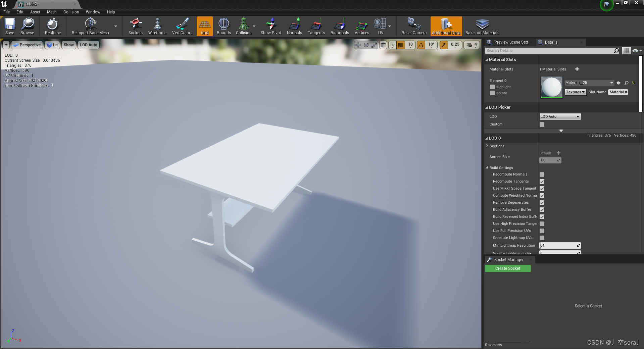The height and width of the screenshot is (349, 644).
Task: Open the LOD Auto dropdown in LOD Picker
Action: (559, 116)
